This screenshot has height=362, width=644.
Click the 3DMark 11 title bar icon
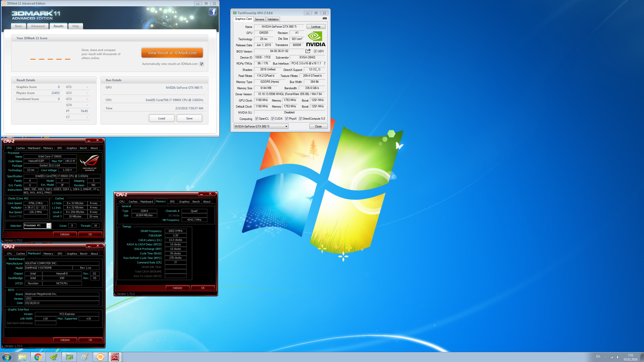pos(4,3)
